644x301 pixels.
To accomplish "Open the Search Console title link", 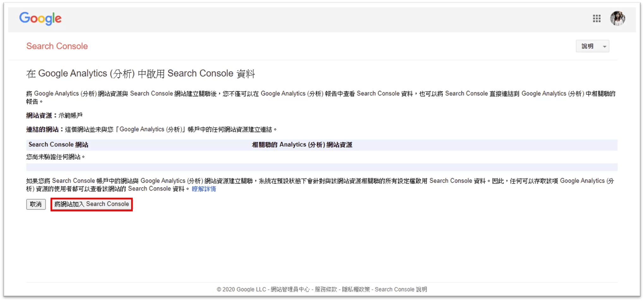I will [x=57, y=46].
